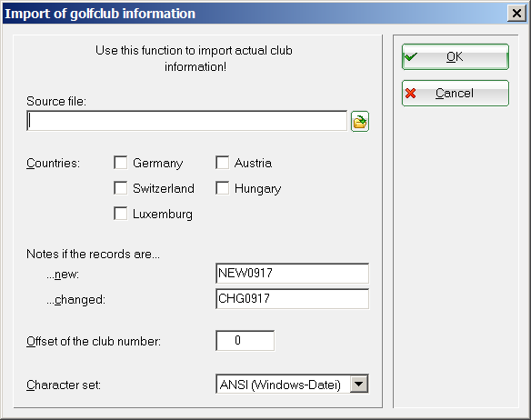Tick the Austria country checkbox
The width and height of the screenshot is (531, 420).
click(222, 163)
